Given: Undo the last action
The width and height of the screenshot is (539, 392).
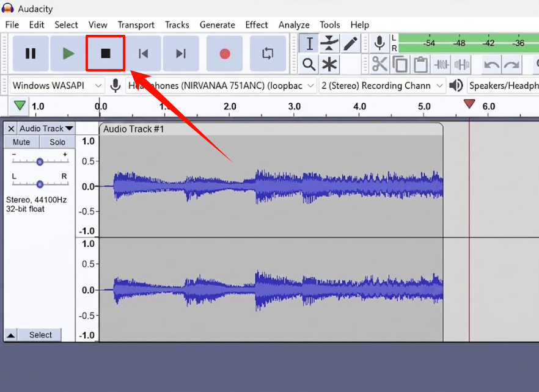Looking at the screenshot, I should (x=491, y=64).
